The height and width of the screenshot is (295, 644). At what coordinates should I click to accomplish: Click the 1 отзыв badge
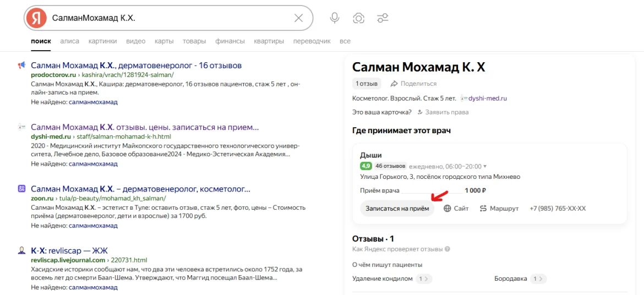pyautogui.click(x=367, y=84)
